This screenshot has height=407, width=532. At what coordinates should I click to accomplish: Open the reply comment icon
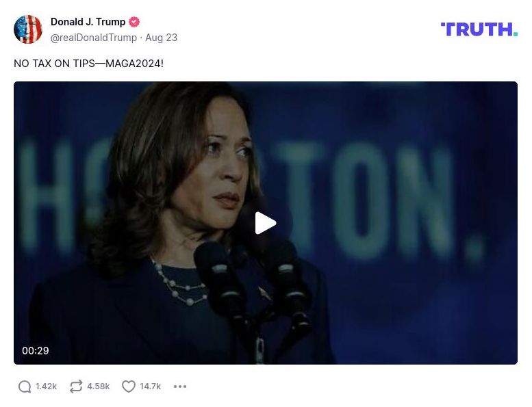tap(25, 386)
